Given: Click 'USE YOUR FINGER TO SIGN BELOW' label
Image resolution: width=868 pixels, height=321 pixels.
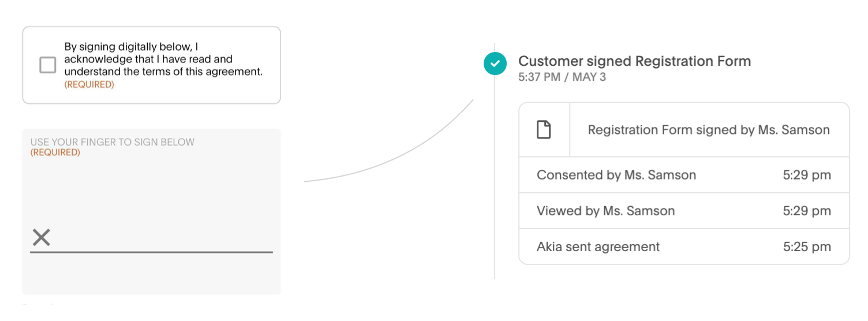Looking at the screenshot, I should coord(112,142).
